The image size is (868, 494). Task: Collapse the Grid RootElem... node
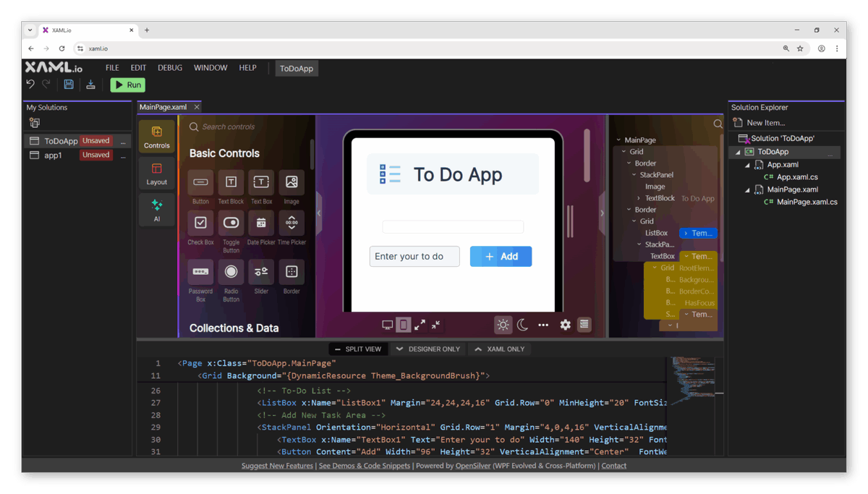(655, 268)
